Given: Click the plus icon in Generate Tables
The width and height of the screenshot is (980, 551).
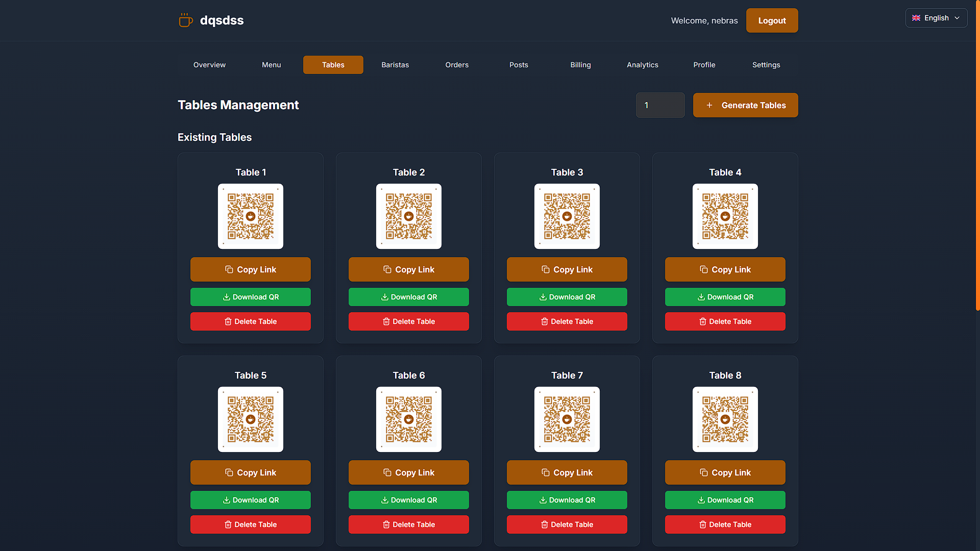Looking at the screenshot, I should [x=709, y=105].
